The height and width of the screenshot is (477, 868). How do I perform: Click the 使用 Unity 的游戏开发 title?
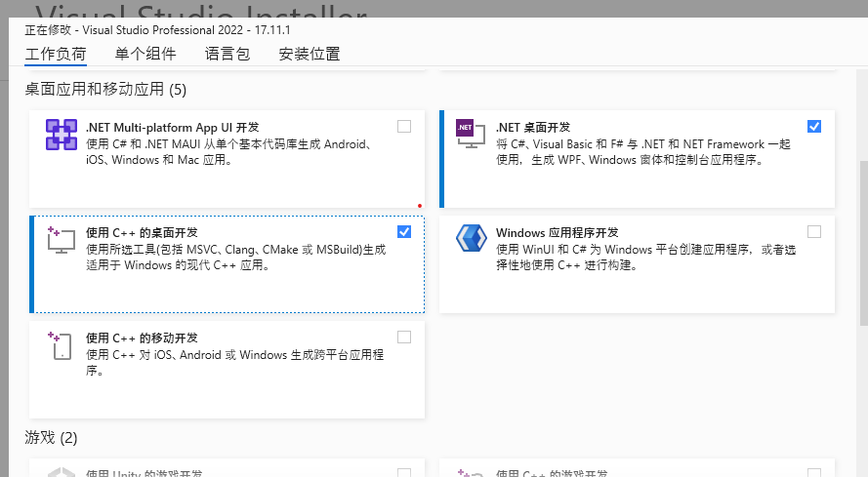[144, 473]
